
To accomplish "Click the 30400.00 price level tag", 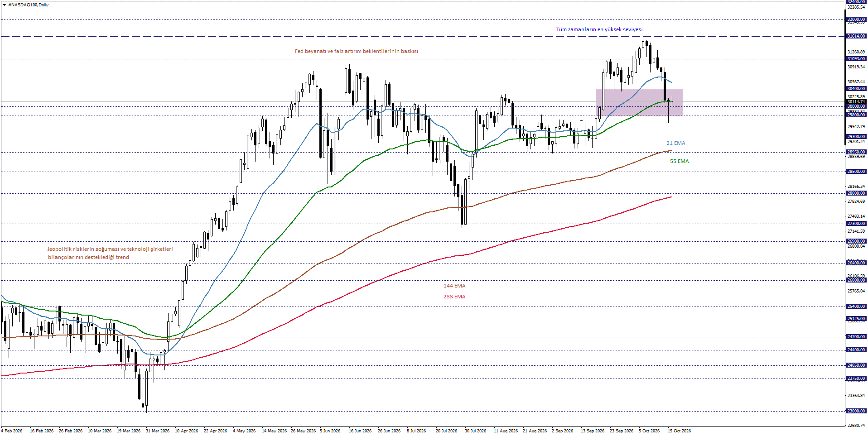I will [856, 89].
